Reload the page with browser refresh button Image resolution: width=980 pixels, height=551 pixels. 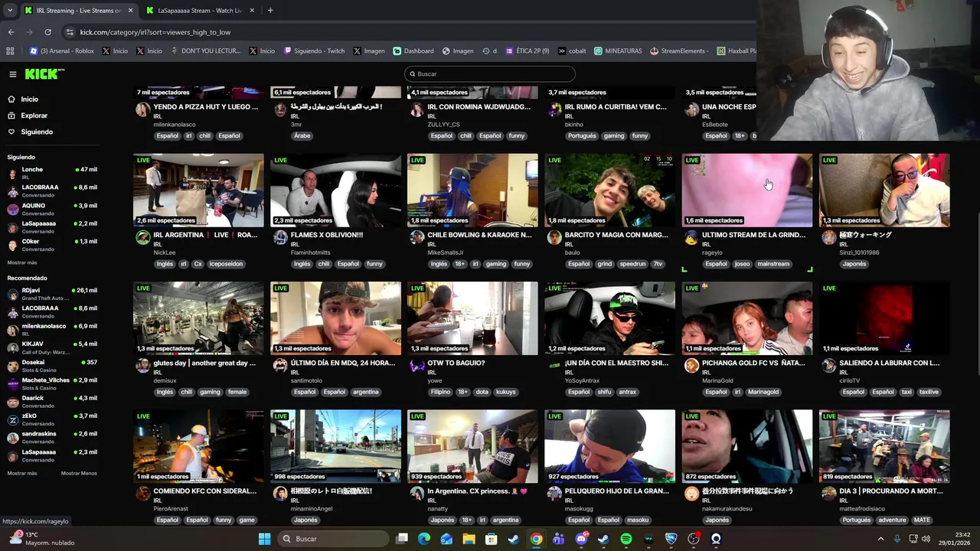47,32
